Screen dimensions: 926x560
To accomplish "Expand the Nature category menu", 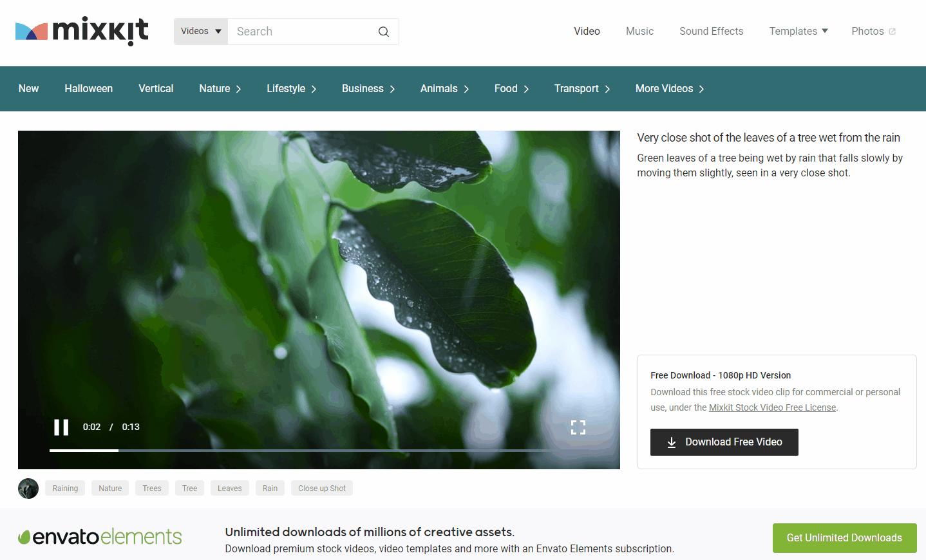I will tap(220, 89).
